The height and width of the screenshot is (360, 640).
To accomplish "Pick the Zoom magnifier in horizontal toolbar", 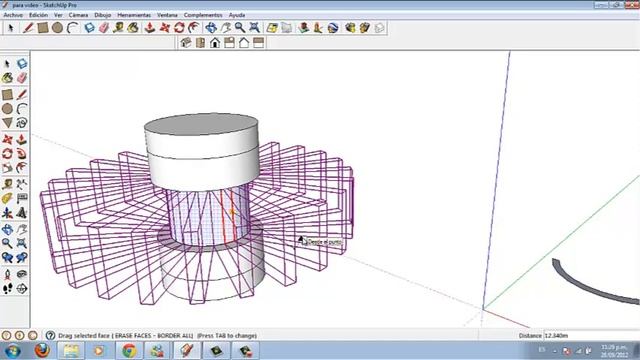I will point(240,28).
